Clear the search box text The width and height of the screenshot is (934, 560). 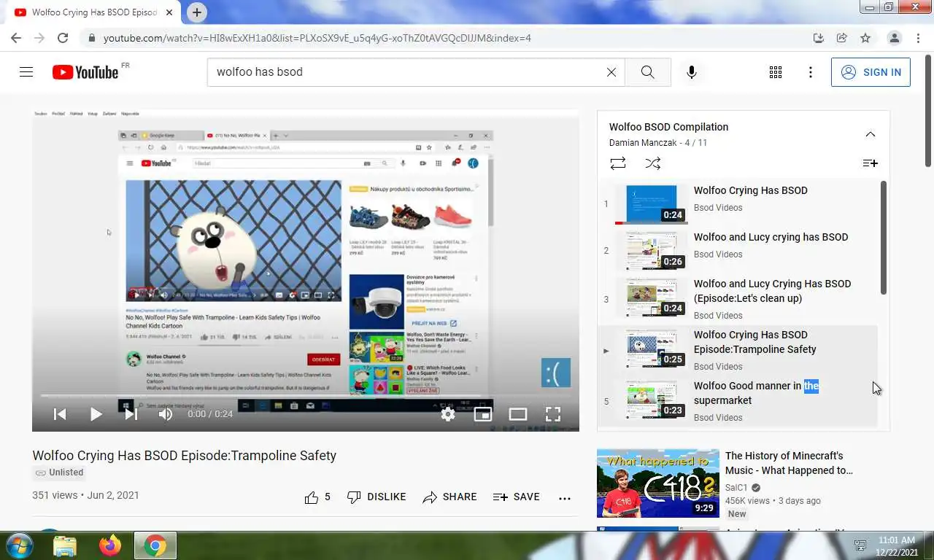tap(611, 72)
